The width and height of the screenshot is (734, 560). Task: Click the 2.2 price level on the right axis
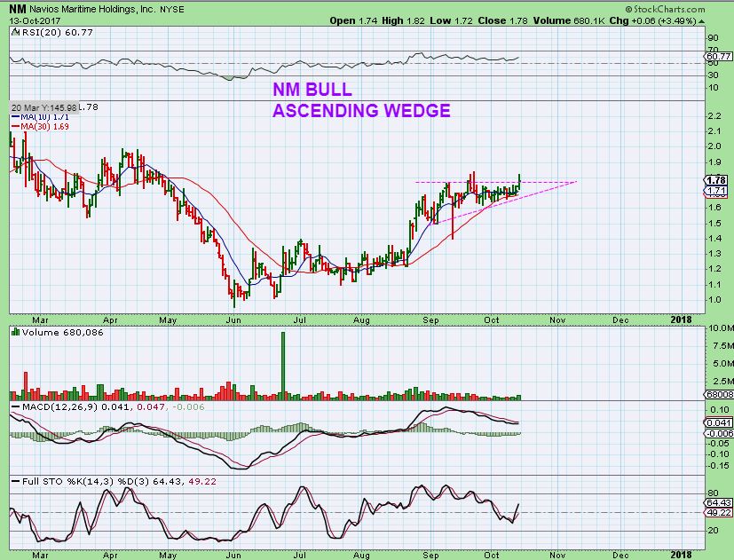click(714, 115)
